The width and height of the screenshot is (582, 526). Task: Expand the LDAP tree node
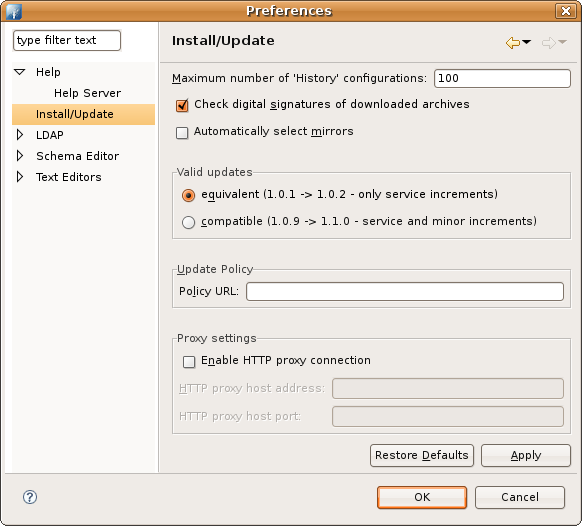click(20, 135)
